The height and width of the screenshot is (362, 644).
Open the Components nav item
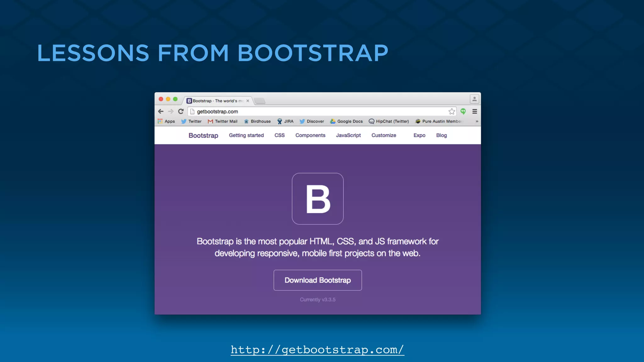pyautogui.click(x=310, y=135)
